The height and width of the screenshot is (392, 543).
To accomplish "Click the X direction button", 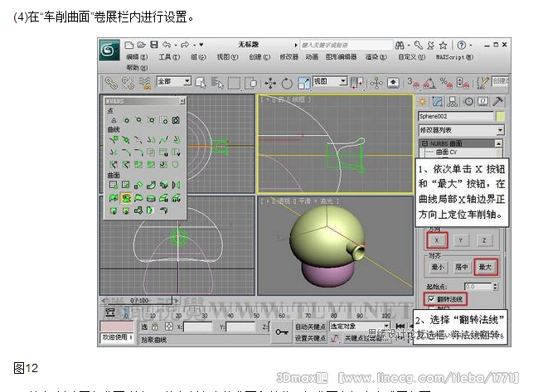I will click(x=437, y=240).
